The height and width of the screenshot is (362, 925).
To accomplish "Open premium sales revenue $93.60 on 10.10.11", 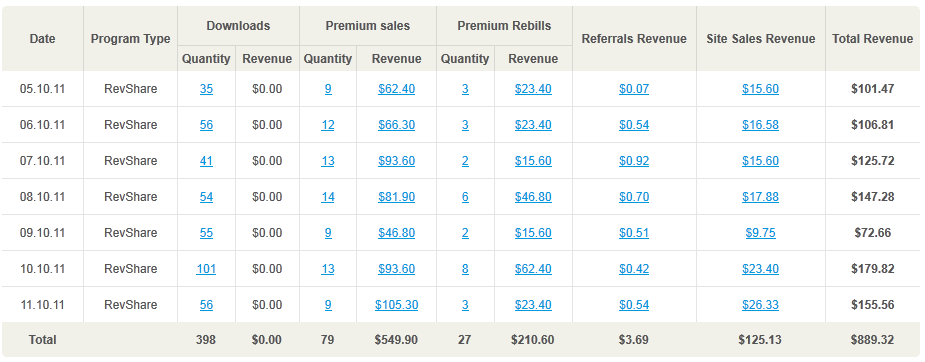I will pyautogui.click(x=396, y=269).
